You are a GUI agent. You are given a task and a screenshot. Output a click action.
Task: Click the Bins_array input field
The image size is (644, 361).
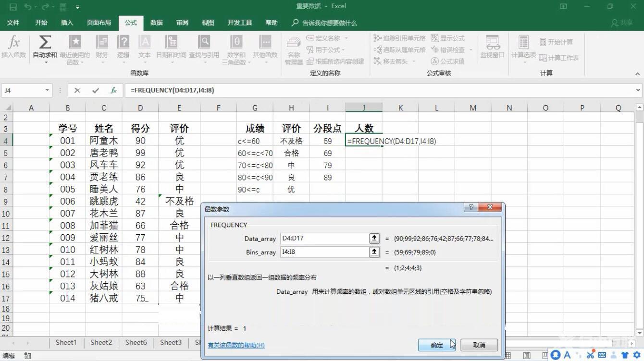point(324,252)
